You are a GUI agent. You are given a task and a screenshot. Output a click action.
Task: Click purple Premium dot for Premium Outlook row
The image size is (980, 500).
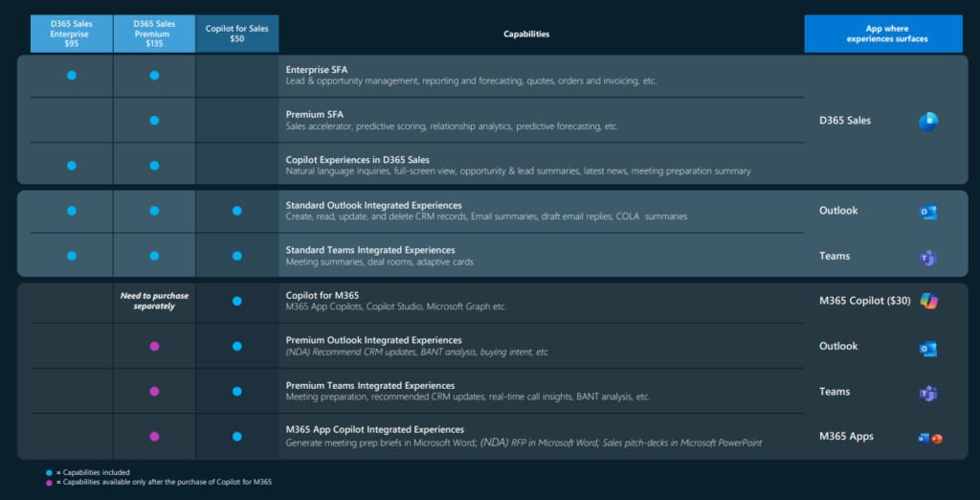(x=154, y=346)
